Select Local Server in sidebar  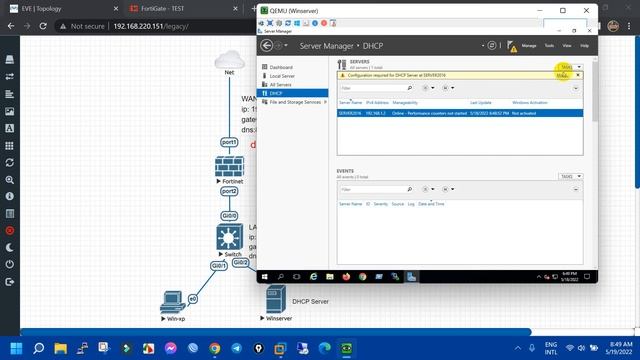(282, 76)
